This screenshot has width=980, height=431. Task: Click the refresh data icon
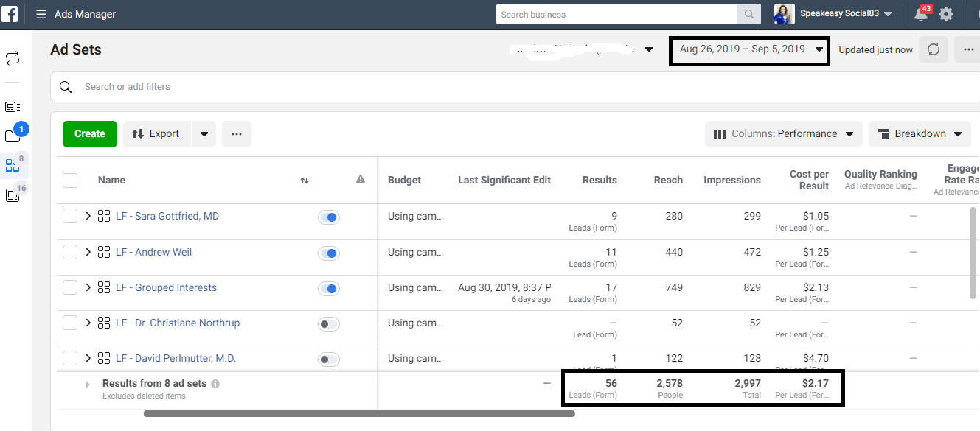click(934, 49)
